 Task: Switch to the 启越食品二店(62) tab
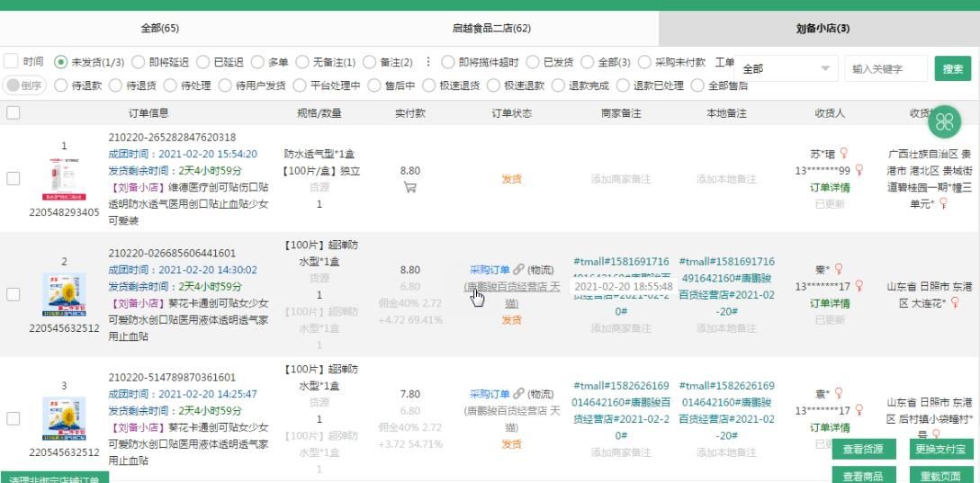pos(490,29)
